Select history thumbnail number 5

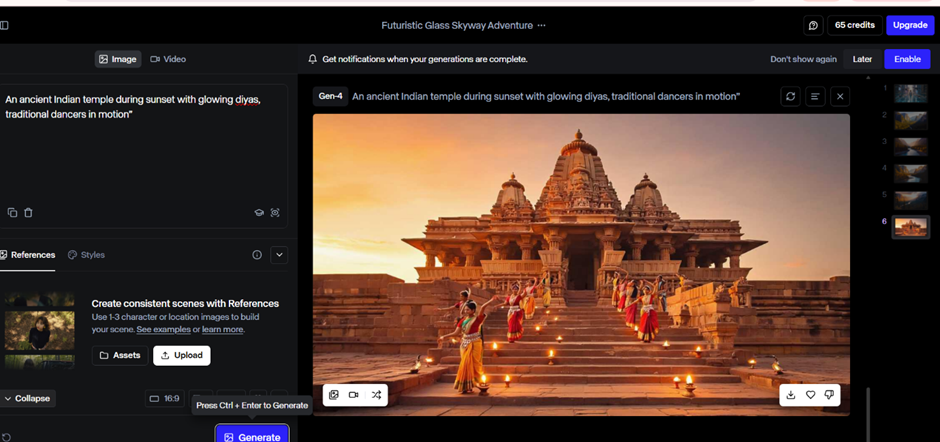coord(911,200)
